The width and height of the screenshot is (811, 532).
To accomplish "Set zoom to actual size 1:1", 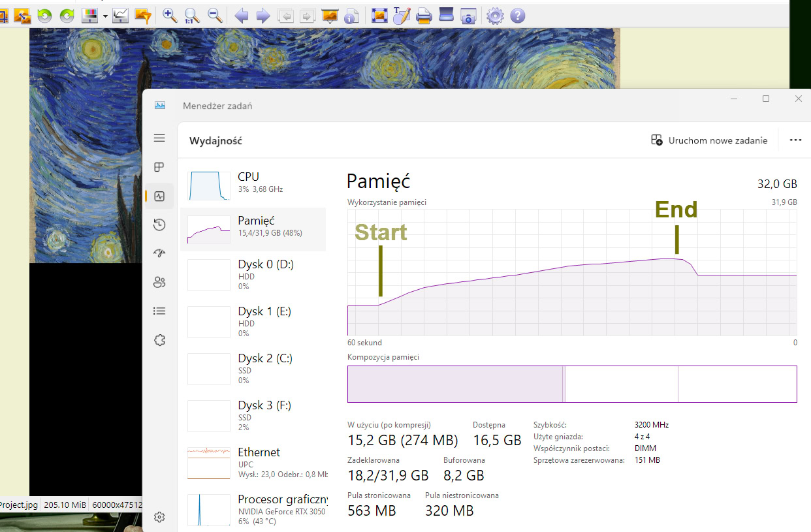I will [192, 16].
